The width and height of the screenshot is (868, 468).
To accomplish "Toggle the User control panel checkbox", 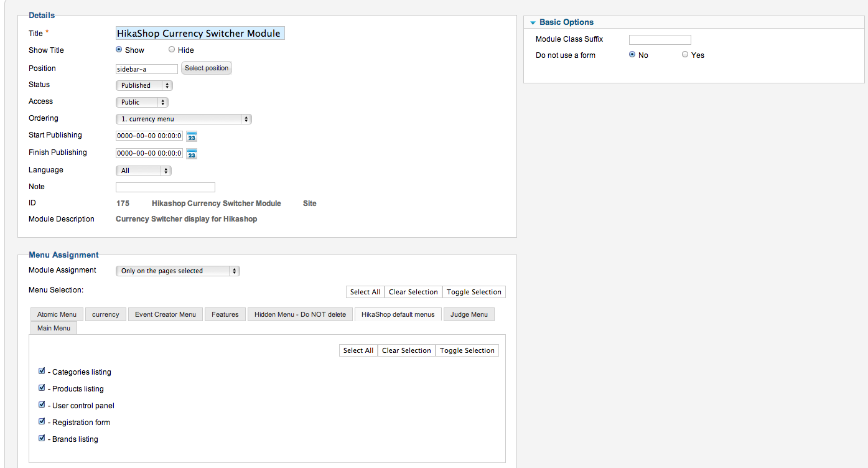I will [x=42, y=405].
